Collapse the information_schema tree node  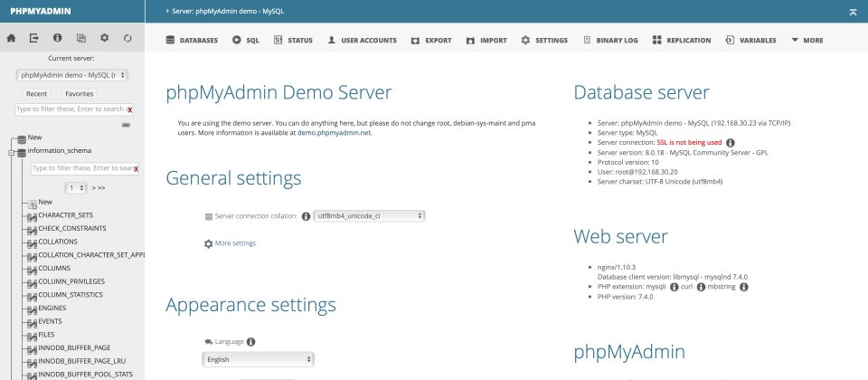(11, 153)
